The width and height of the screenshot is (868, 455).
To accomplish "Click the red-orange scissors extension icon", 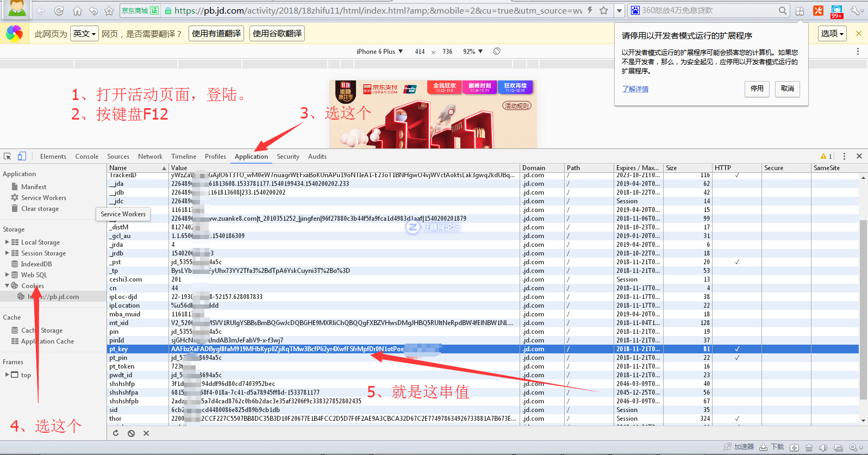I will [x=818, y=10].
